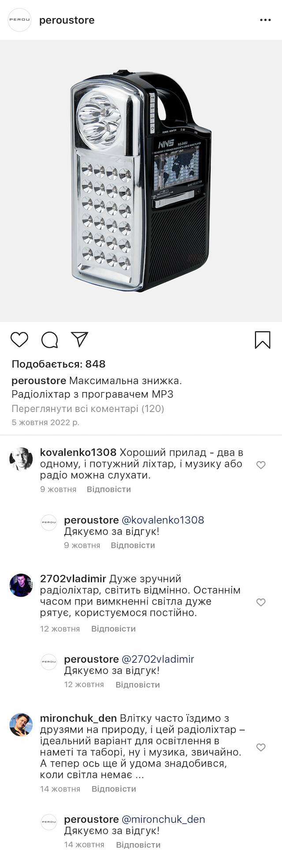Screen dimensions: 282x868
Task: Reply to kovalenko1308's comment
Action: pos(109,489)
